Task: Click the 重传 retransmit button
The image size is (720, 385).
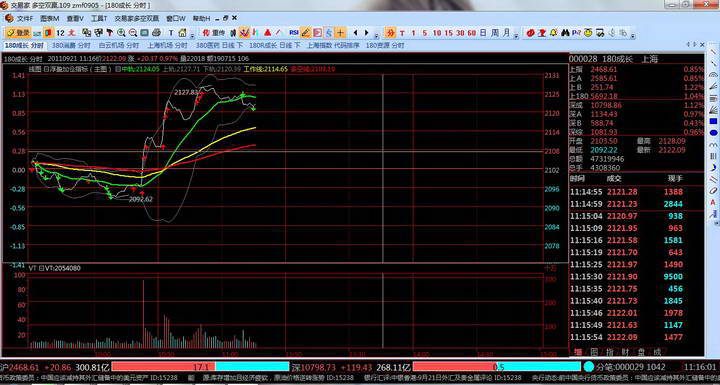Action: [x=214, y=33]
